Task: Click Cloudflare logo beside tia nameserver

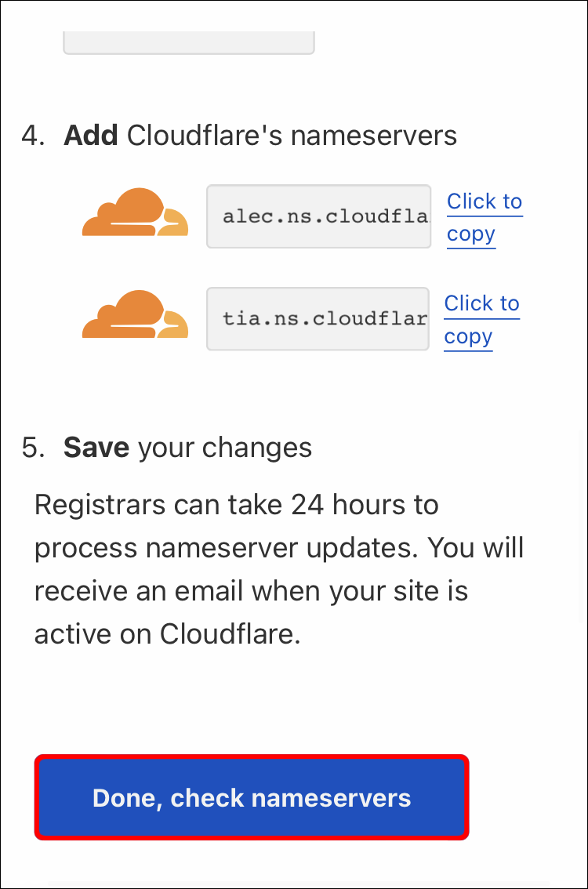Action: click(135, 314)
